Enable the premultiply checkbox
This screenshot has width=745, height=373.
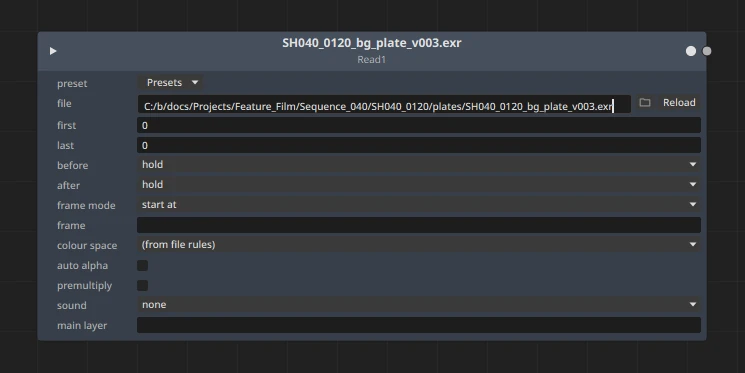pyautogui.click(x=143, y=286)
